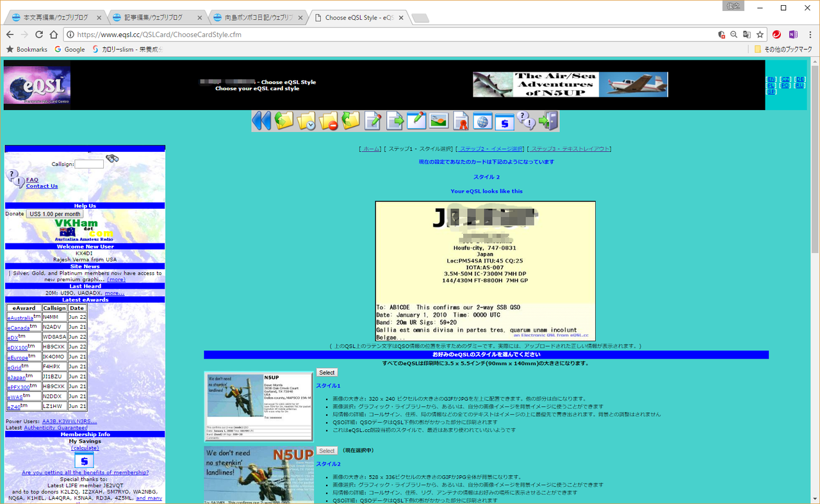Open the folder icon with clock badge
Image resolution: width=820 pixels, height=504 pixels.
[306, 120]
